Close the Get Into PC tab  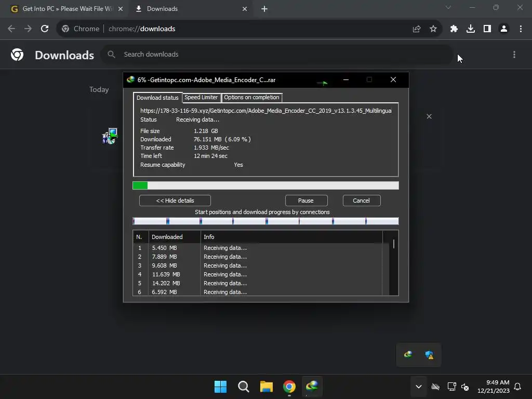pyautogui.click(x=121, y=9)
